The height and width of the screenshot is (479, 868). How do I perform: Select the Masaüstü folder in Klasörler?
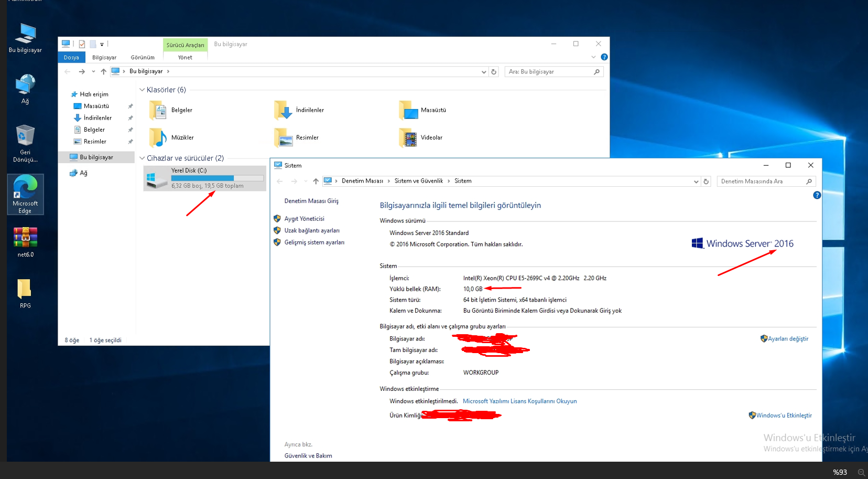pos(422,110)
